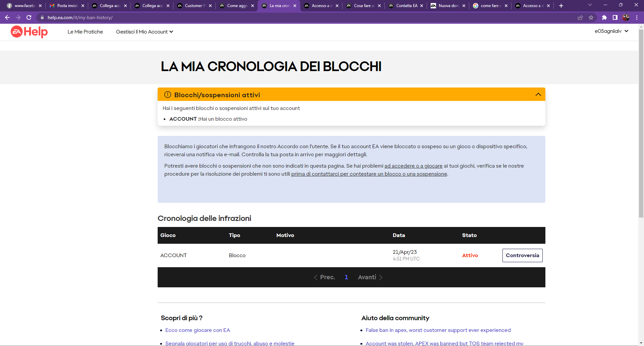Click Avanti pagination button
The height and width of the screenshot is (346, 644).
370,277
